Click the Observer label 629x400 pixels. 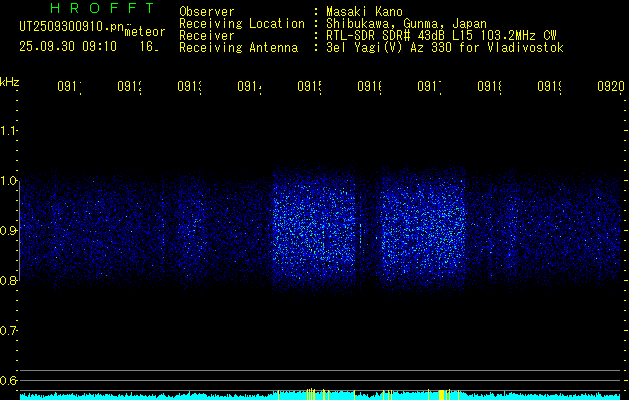[207, 12]
